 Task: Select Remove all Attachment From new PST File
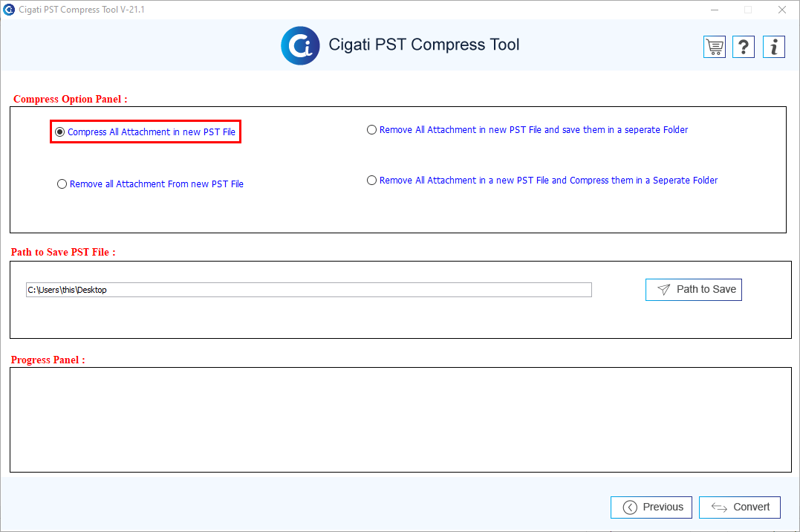(x=150, y=184)
